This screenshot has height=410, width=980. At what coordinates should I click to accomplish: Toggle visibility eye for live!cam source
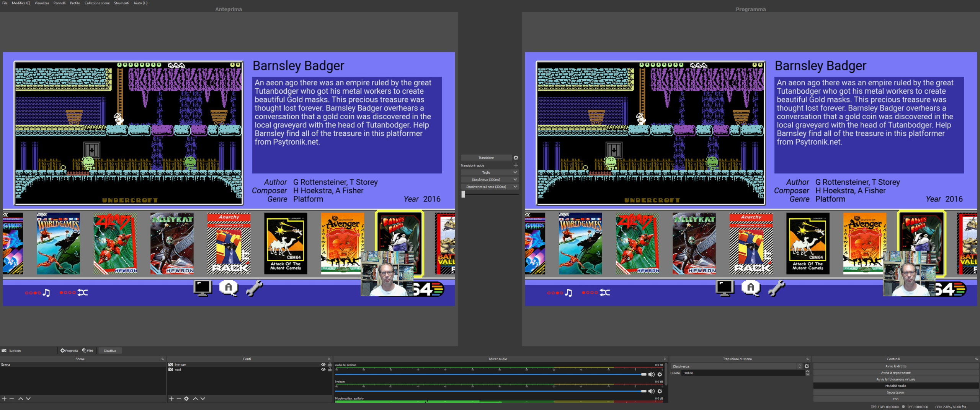point(323,365)
